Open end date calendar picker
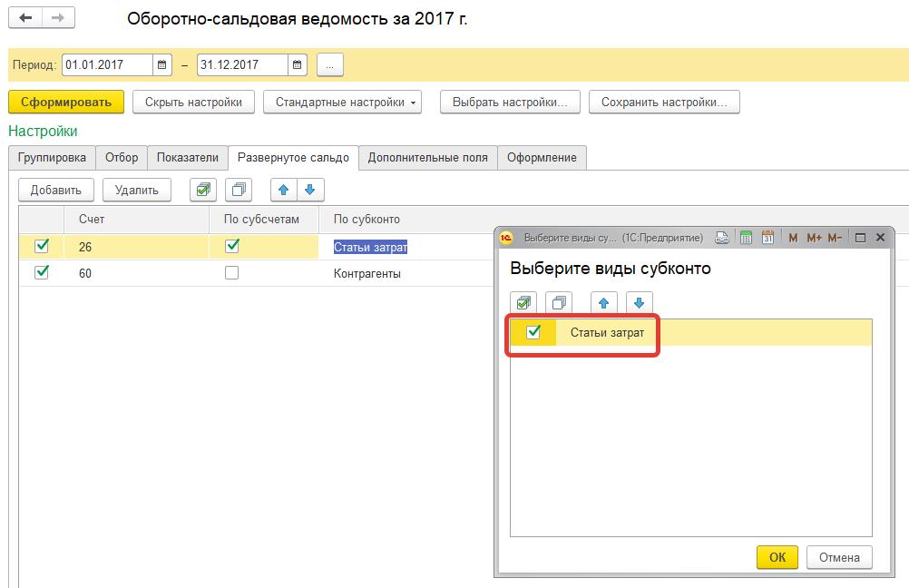909x588 pixels. 298,65
